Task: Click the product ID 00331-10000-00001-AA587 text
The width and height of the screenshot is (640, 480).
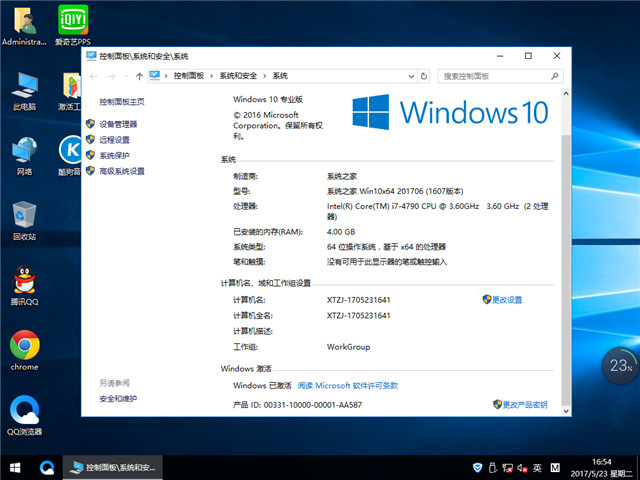Action: pos(313,405)
